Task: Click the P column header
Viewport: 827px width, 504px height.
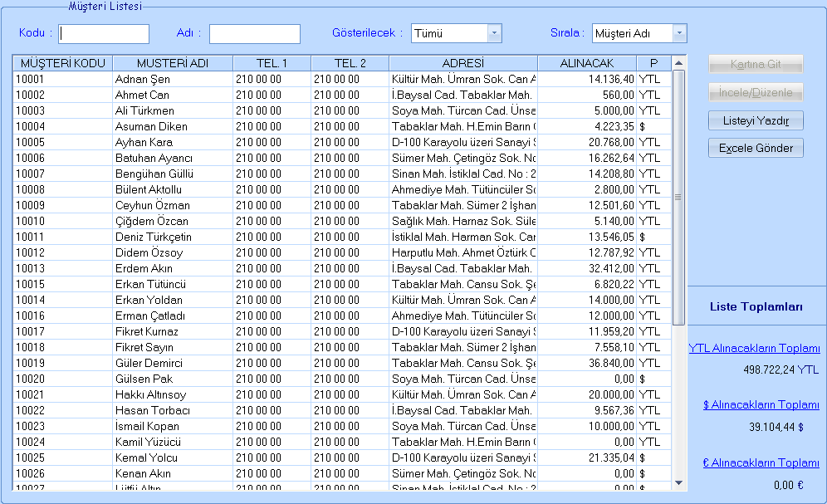Action: [654, 63]
